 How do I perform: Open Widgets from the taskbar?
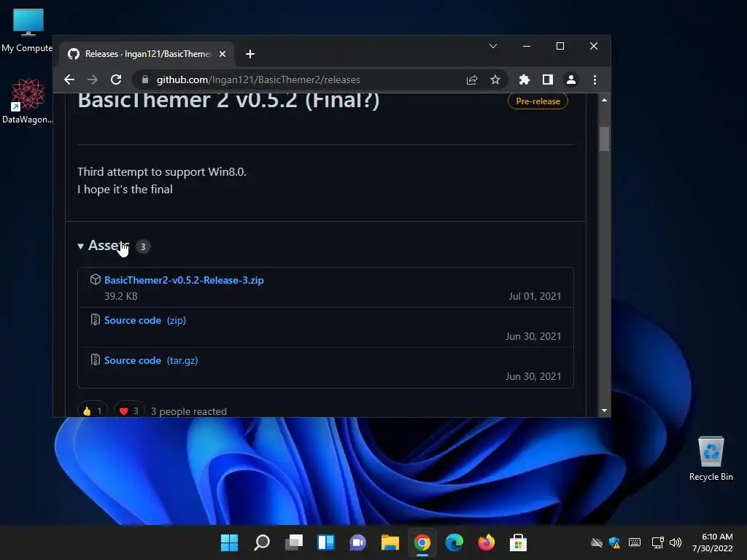click(326, 542)
